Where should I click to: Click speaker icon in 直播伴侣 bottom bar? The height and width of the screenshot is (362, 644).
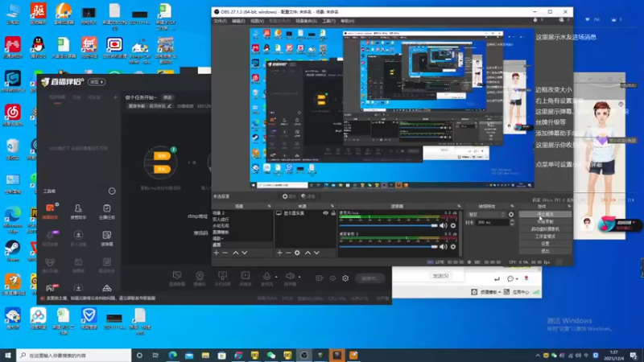point(290,278)
